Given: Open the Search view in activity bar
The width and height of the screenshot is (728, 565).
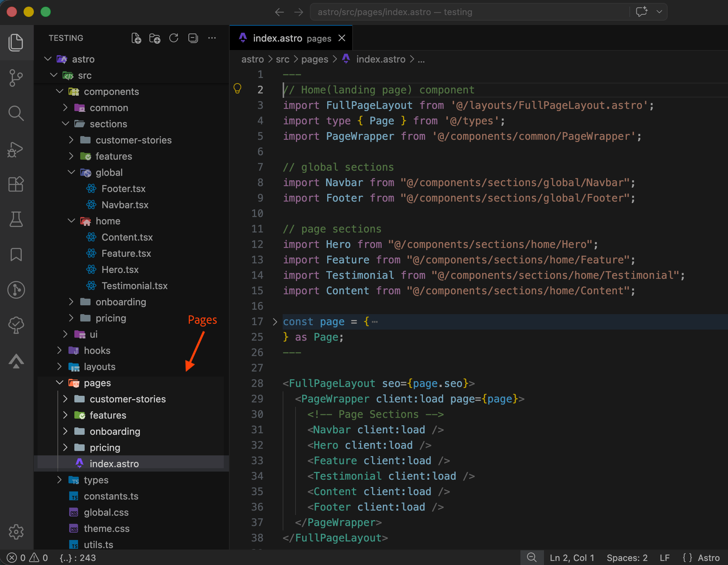Looking at the screenshot, I should (x=16, y=113).
